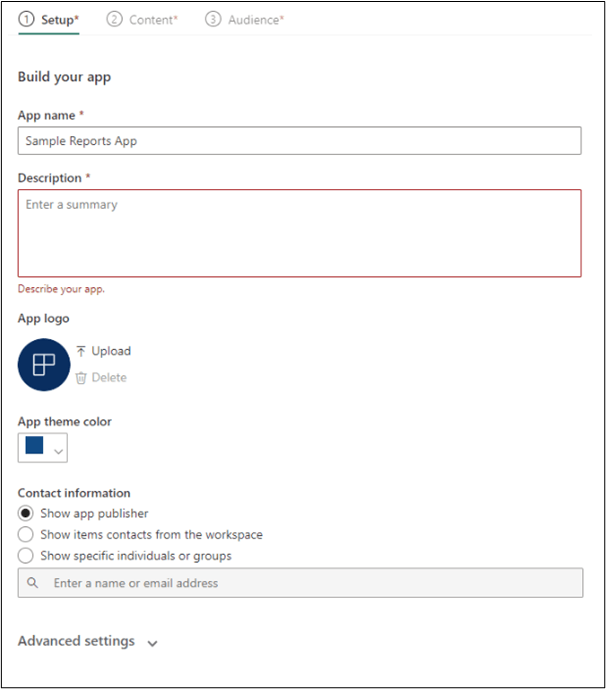The width and height of the screenshot is (606, 689).
Task: Click the Upload arrow icon
Action: pos(81,351)
